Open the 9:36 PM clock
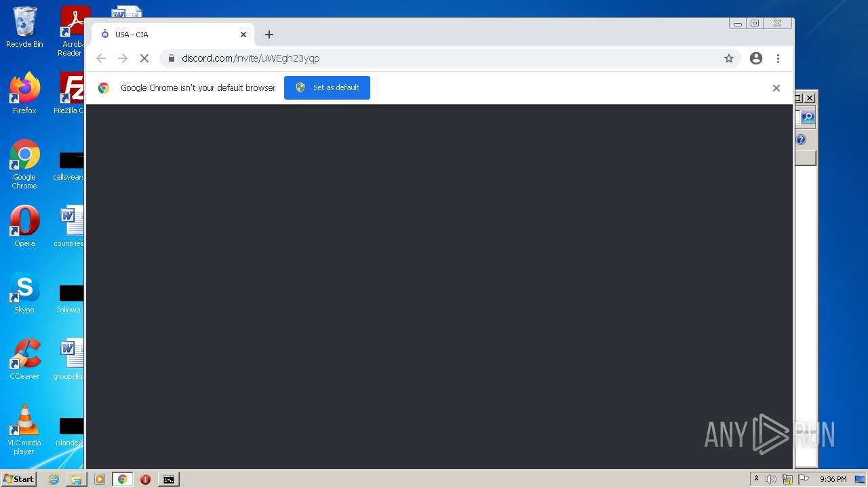The image size is (868, 488). (x=833, y=479)
